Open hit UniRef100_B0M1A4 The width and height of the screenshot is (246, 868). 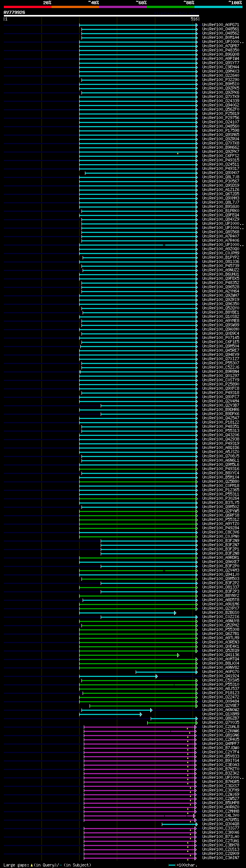pos(221,38)
